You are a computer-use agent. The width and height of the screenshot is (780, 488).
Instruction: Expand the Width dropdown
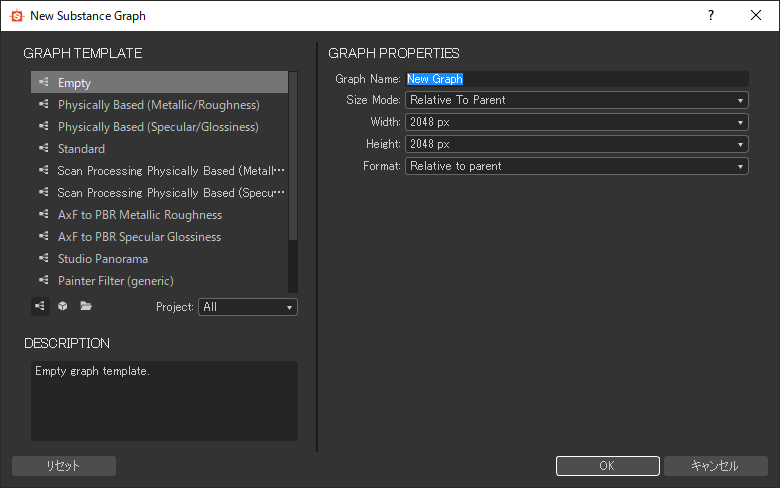[577, 122]
